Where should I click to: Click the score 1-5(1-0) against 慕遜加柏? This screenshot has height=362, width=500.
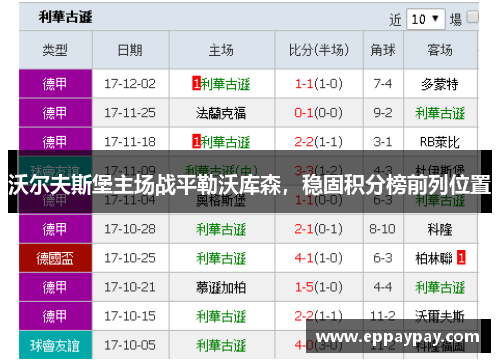pyautogui.click(x=319, y=287)
